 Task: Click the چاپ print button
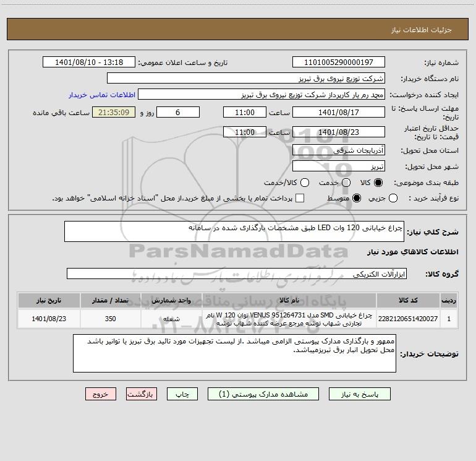point(182,394)
